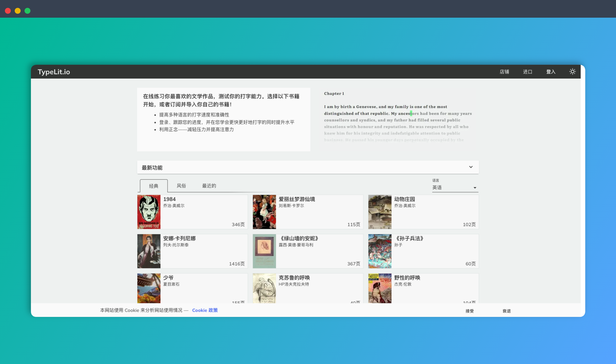Open the 克苏鲁的呼唤 sketch cover

pos(264,289)
